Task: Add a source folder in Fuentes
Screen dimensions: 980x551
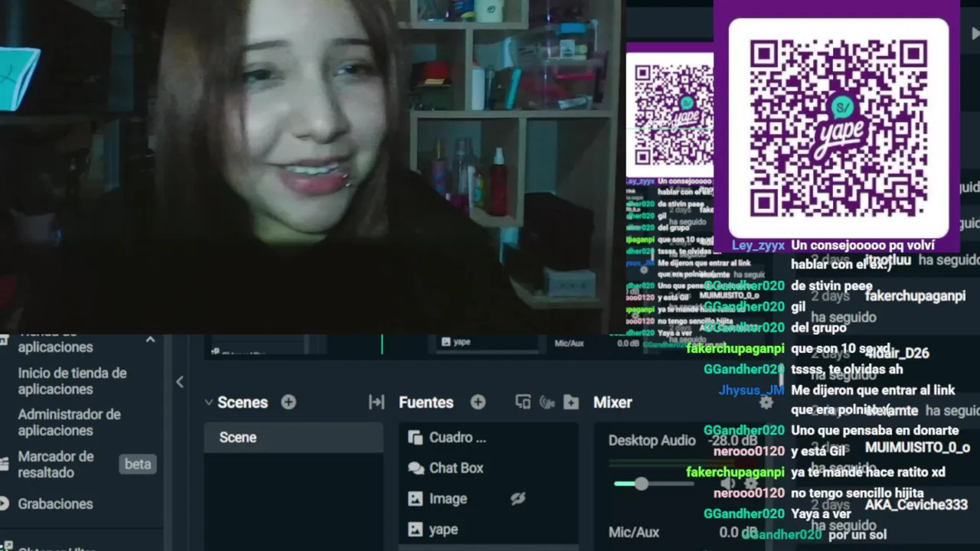Action: [x=571, y=402]
